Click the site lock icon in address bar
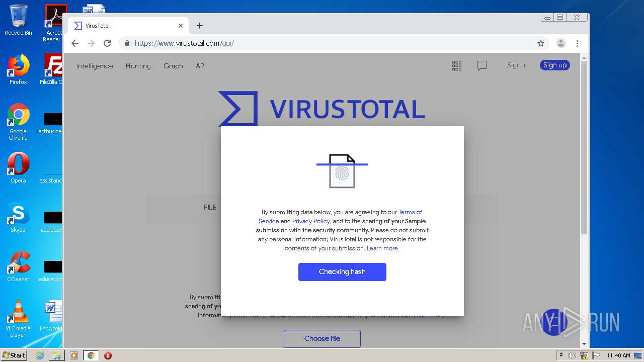Image resolution: width=644 pixels, height=362 pixels. (x=127, y=43)
